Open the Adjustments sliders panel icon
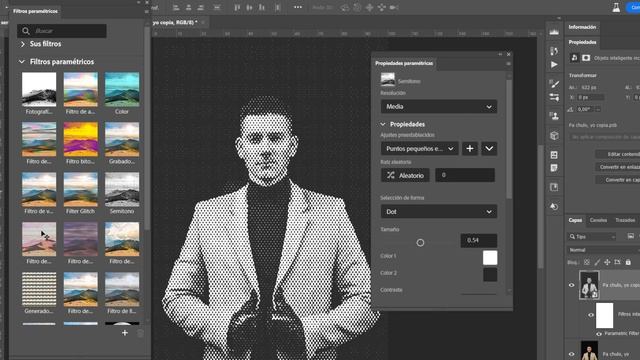Viewport: 640px width, 360px height. (554, 97)
